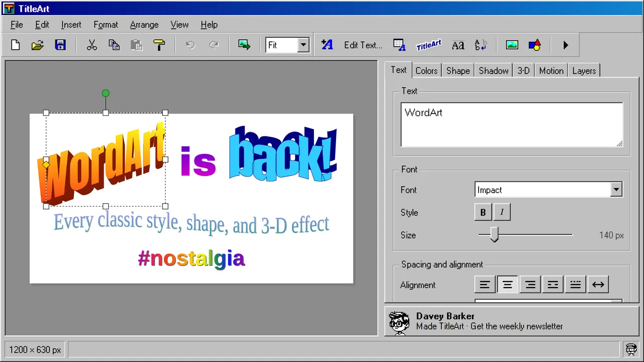Screen dimensions: 644x362
Task: Copy selection using the toolbar copy icon
Action: tap(114, 45)
